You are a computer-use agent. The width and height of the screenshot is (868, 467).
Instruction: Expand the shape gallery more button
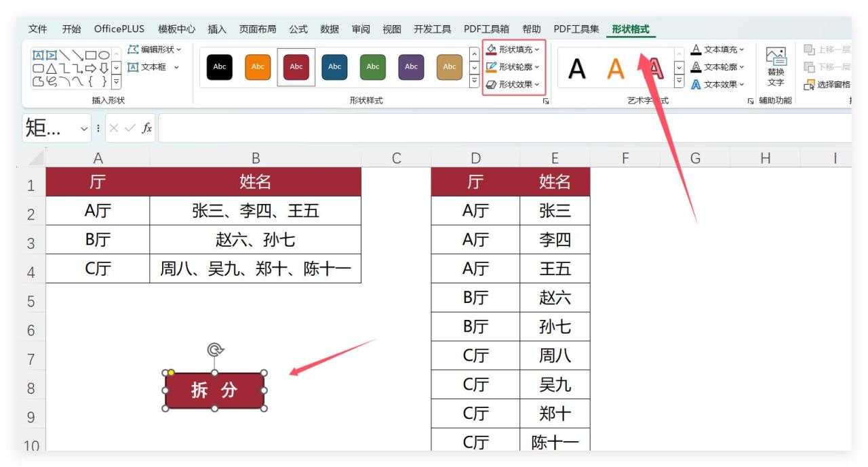coord(116,82)
